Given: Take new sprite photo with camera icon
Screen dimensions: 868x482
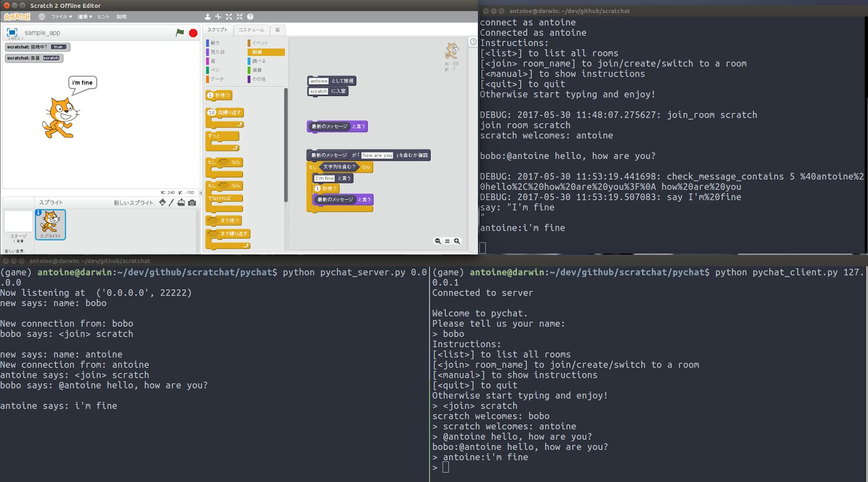Looking at the screenshot, I should click(x=192, y=202).
